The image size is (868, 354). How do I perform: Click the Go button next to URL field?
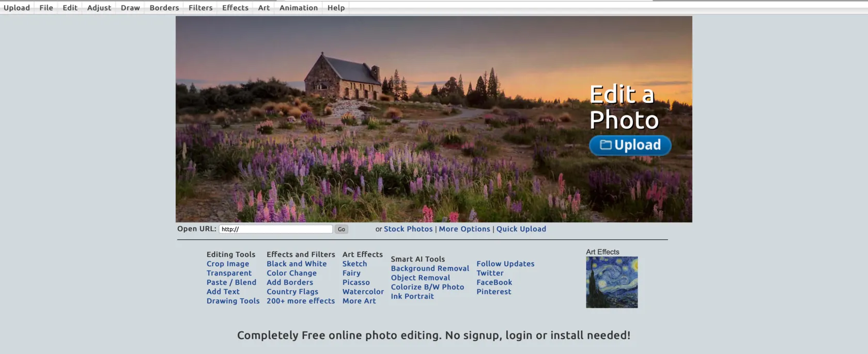pyautogui.click(x=341, y=229)
